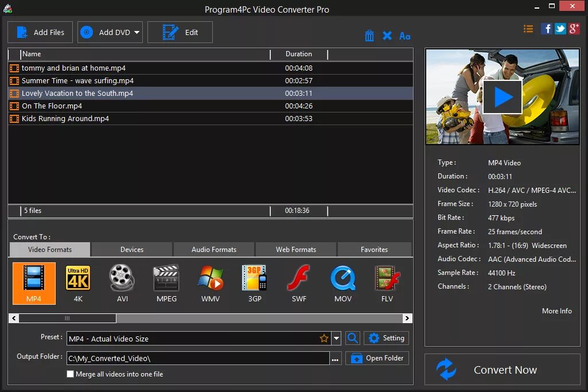Click the 5 files count label
This screenshot has width=588, height=392.
click(33, 211)
